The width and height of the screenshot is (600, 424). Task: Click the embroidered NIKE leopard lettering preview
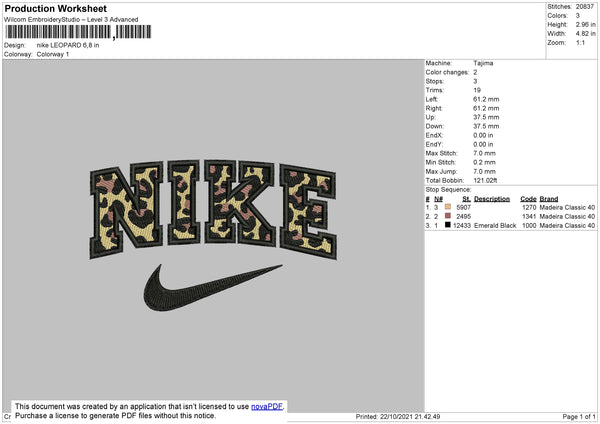tap(214, 209)
